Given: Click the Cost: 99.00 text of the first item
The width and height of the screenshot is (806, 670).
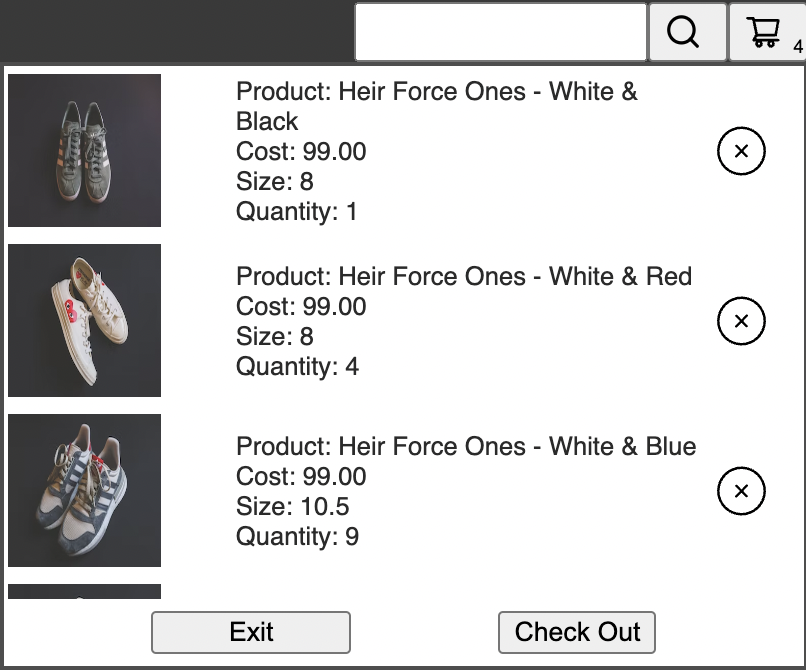Looking at the screenshot, I should click(300, 152).
